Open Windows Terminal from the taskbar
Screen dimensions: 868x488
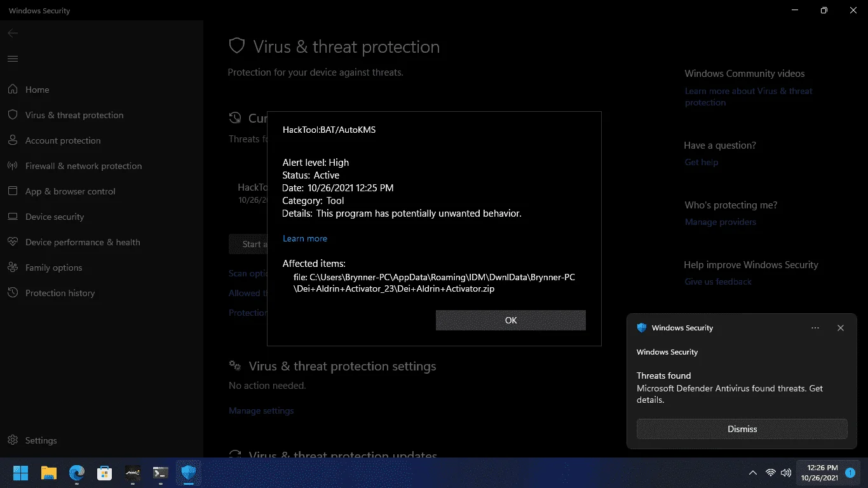161,473
